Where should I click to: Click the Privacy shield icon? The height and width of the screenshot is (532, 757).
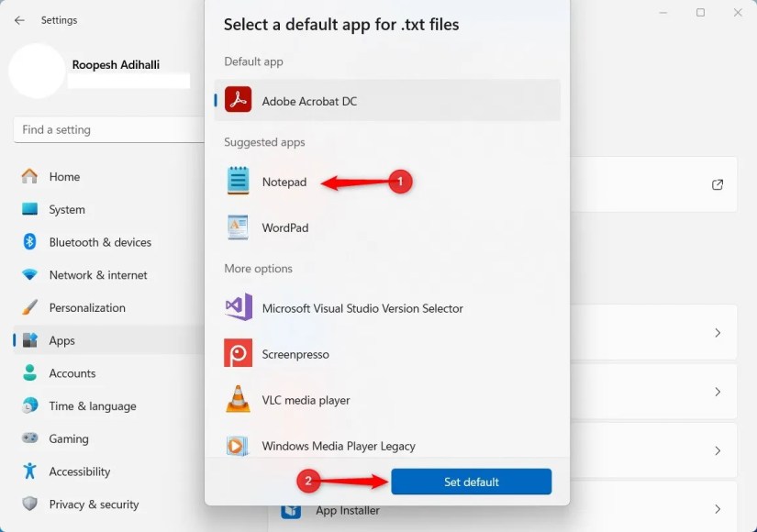(x=29, y=504)
